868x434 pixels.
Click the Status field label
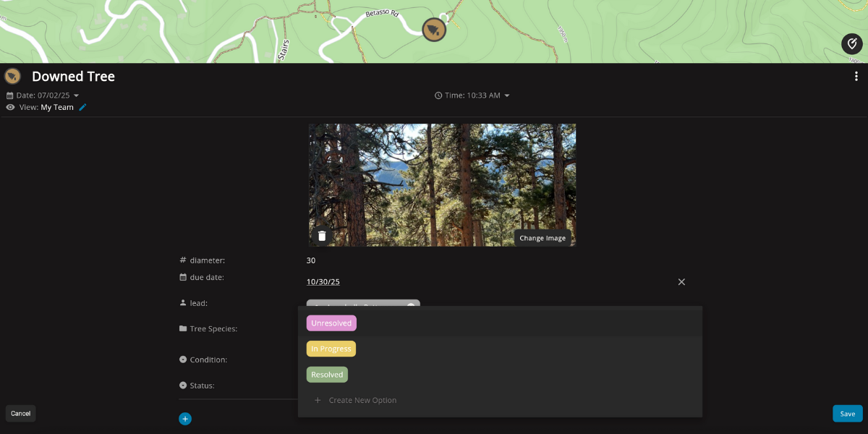202,386
